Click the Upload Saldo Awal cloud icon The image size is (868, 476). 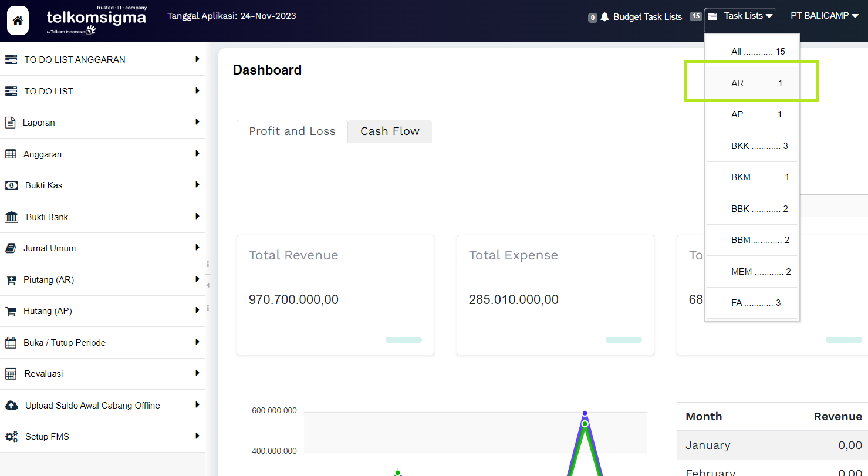tap(11, 406)
